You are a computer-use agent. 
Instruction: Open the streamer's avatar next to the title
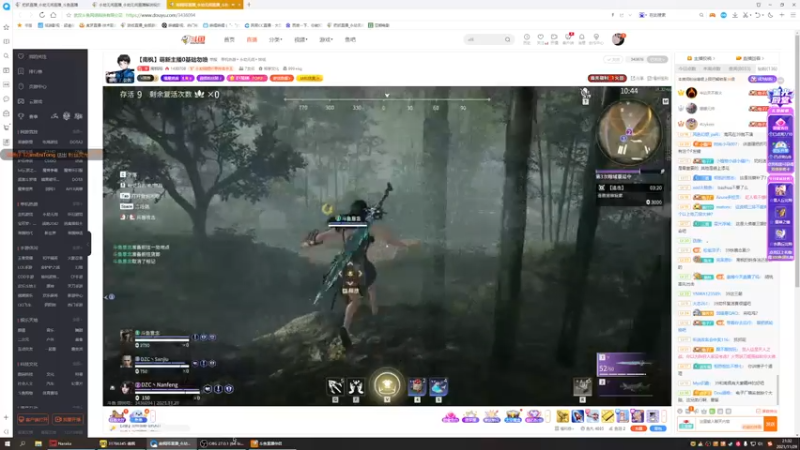pyautogui.click(x=120, y=68)
